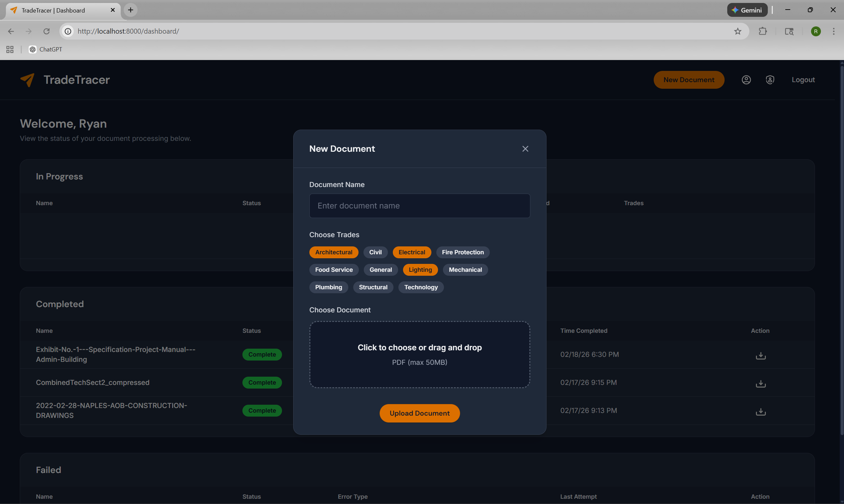Click the New Document header button
Viewport: 844px width, 504px height.
(x=689, y=80)
